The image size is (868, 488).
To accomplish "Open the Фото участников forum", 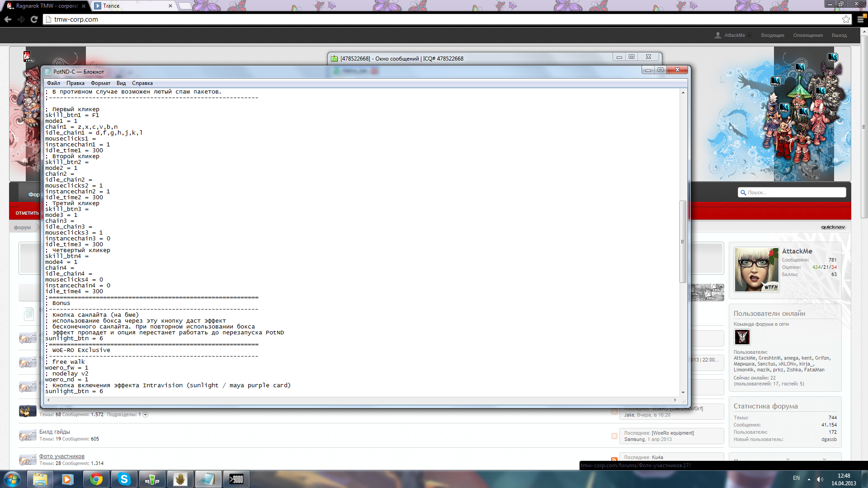I will pos(62,456).
